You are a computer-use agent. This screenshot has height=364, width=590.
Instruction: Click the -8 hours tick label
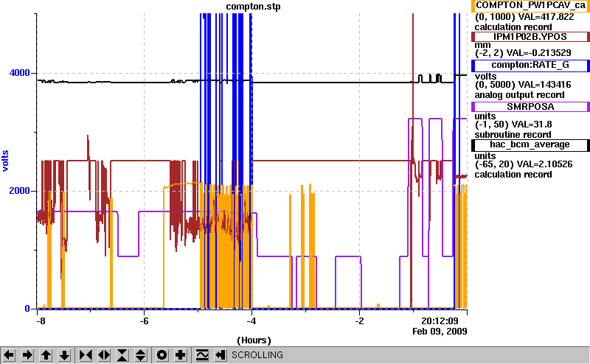[41, 321]
